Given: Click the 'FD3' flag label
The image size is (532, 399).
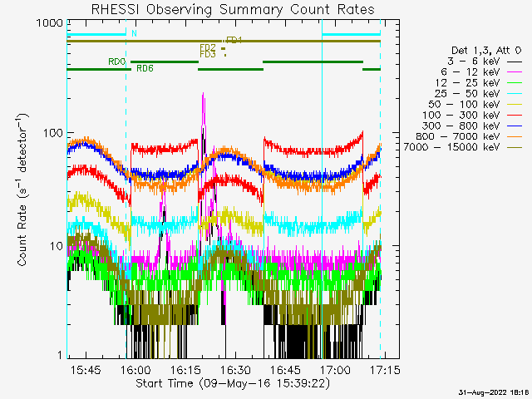Looking at the screenshot, I should coord(208,54).
